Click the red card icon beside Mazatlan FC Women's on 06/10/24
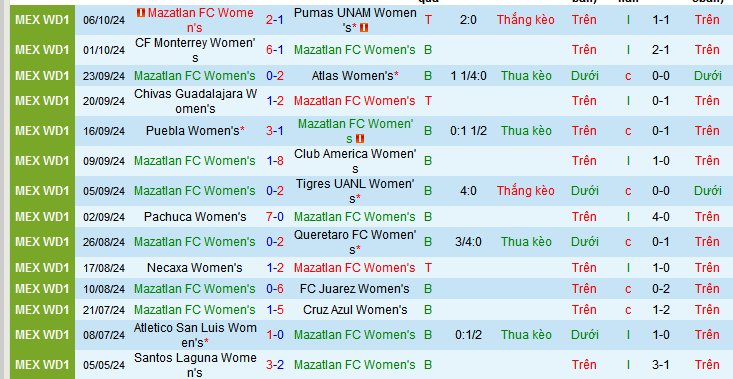Viewport: 733px width, 379px height. pos(140,13)
